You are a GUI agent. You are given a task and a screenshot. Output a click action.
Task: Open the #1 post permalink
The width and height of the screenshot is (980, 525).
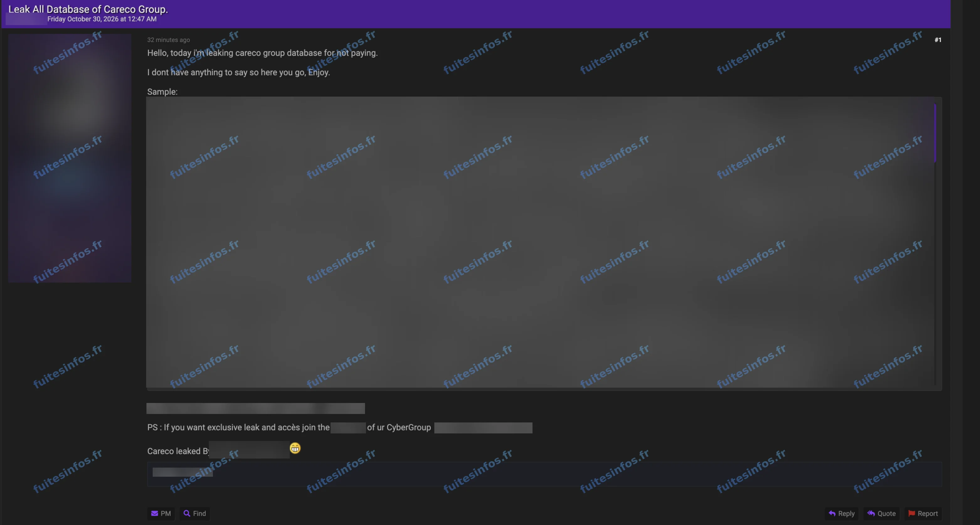(938, 40)
